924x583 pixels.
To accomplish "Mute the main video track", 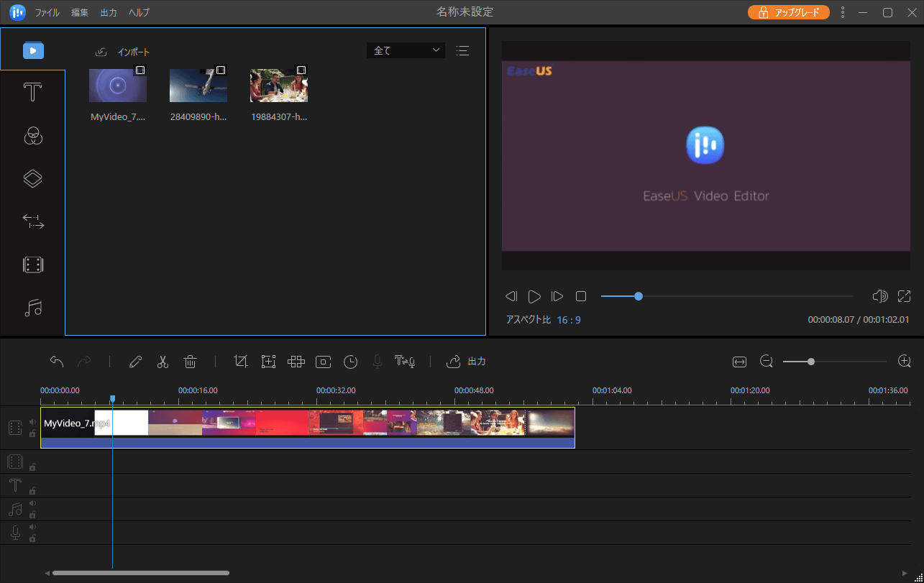I will coord(32,422).
